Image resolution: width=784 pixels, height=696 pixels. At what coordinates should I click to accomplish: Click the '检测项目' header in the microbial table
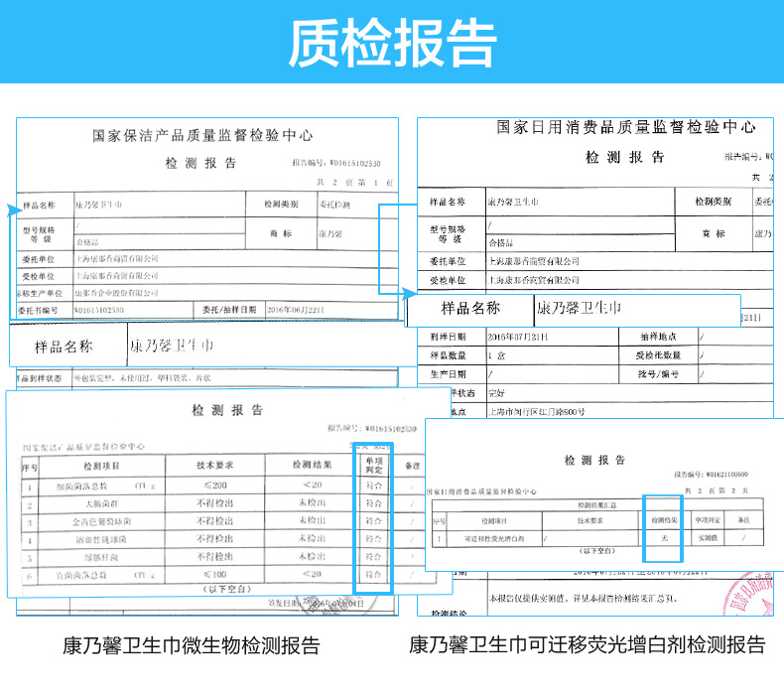click(101, 467)
